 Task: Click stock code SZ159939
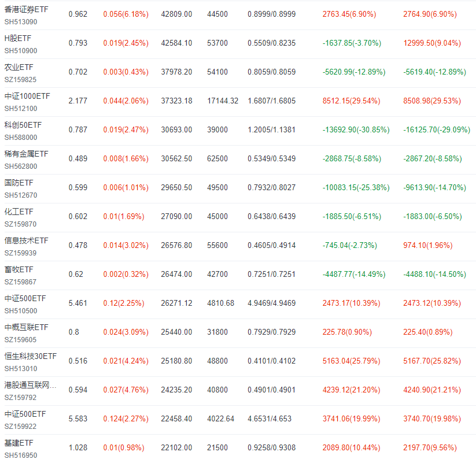pos(20,253)
